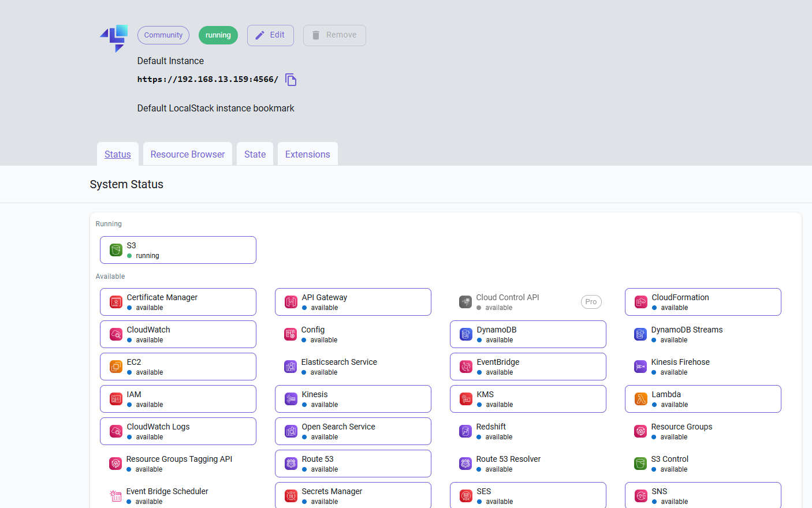Click the DynamoDB Streams icon
The image size is (812, 508).
(640, 334)
